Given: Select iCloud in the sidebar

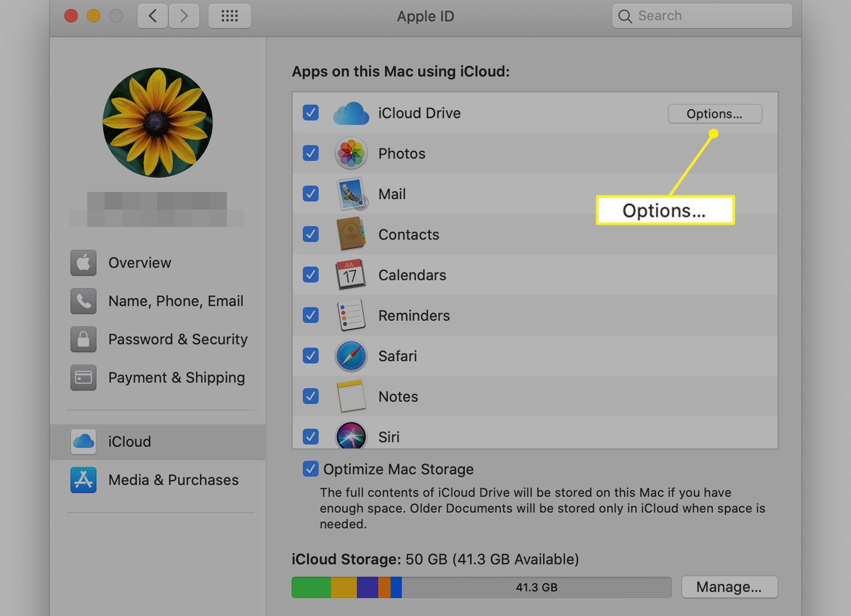Looking at the screenshot, I should pos(158,441).
